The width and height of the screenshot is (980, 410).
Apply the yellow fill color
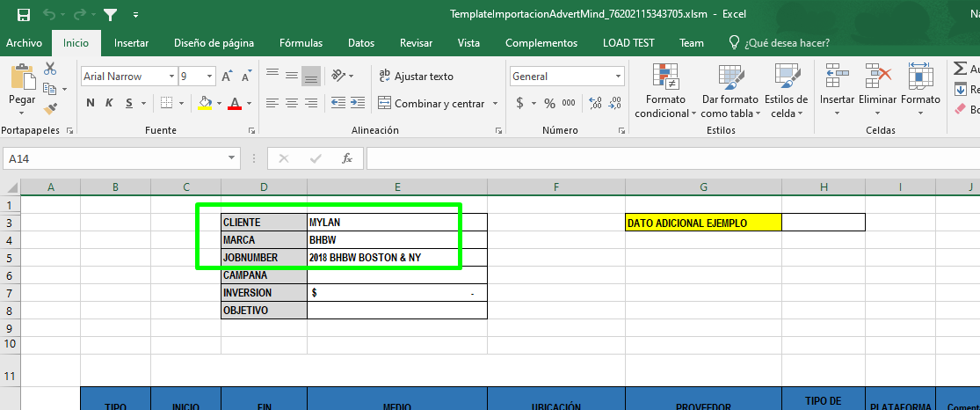(205, 103)
